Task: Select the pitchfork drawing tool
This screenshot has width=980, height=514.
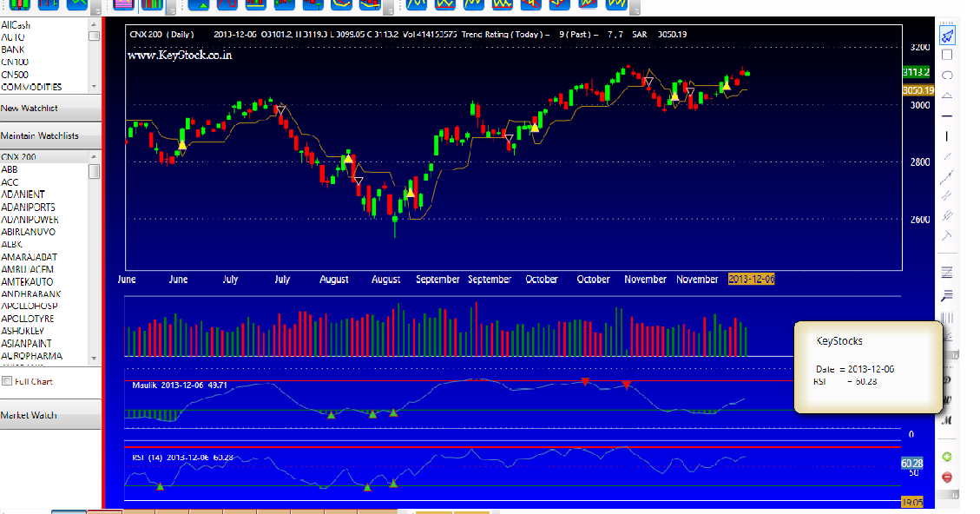Action: 947,236
